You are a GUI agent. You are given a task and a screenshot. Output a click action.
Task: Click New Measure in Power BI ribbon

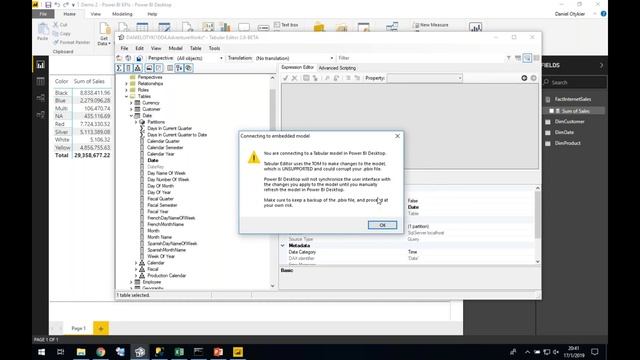430,25
